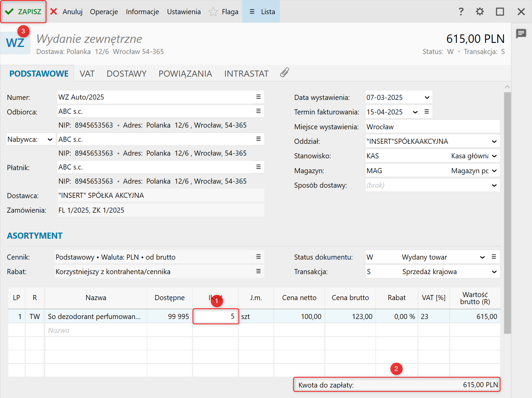The height and width of the screenshot is (398, 532).
Task: Save the document with ZAPISZ
Action: click(23, 12)
